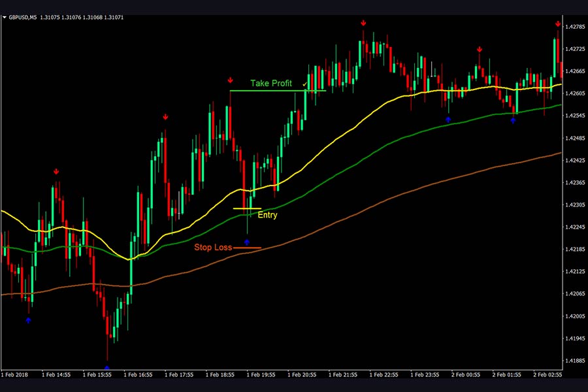Click the "2 Feb 02:55" time axis label
This screenshot has width=588, height=392.
click(x=547, y=375)
